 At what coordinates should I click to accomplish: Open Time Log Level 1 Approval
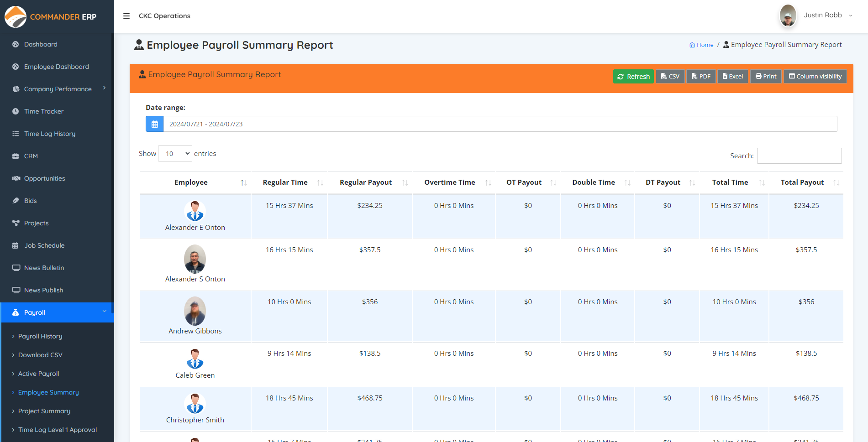coord(58,430)
